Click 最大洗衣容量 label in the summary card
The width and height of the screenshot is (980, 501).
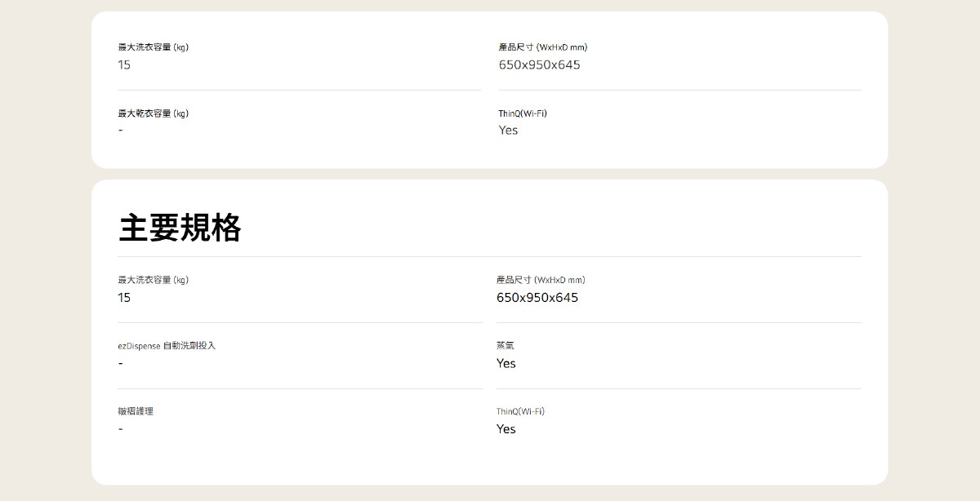[153, 47]
